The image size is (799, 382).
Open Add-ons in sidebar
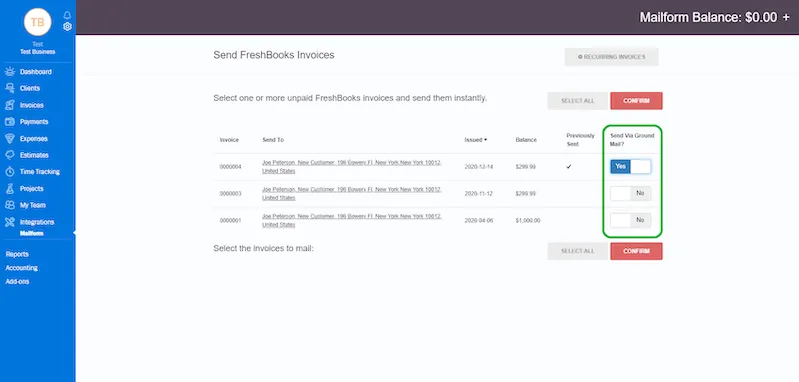17,281
